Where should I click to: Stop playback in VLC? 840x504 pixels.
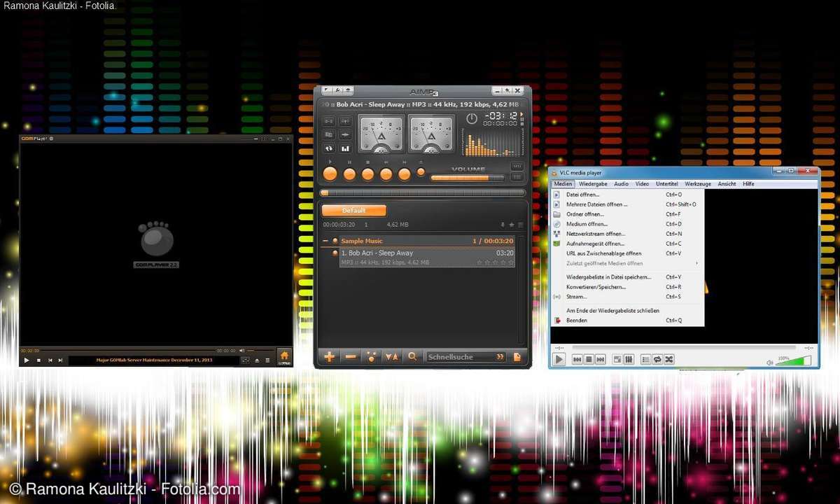pos(589,359)
